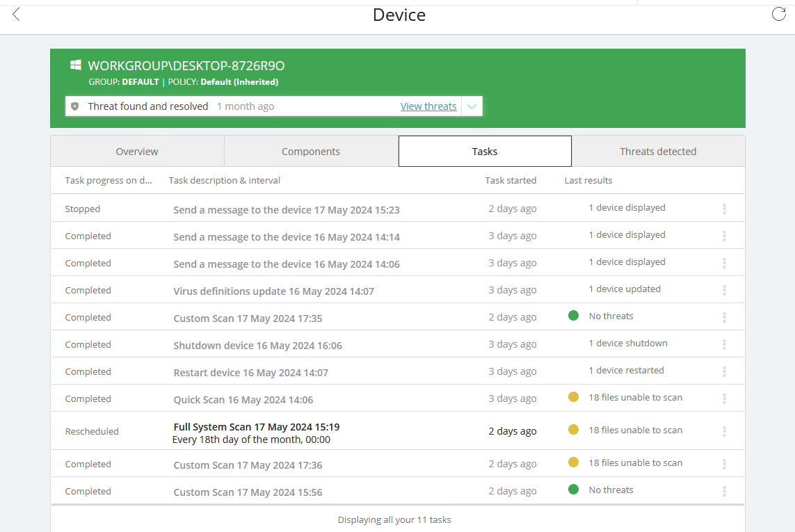Click the View threats link
The height and width of the screenshot is (532, 795).
[x=428, y=106]
